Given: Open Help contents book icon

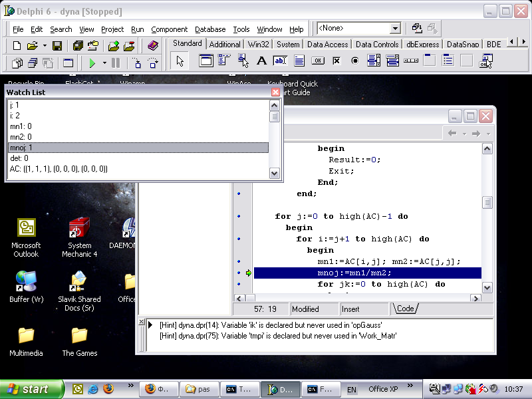Looking at the screenshot, I should pyautogui.click(x=153, y=46).
